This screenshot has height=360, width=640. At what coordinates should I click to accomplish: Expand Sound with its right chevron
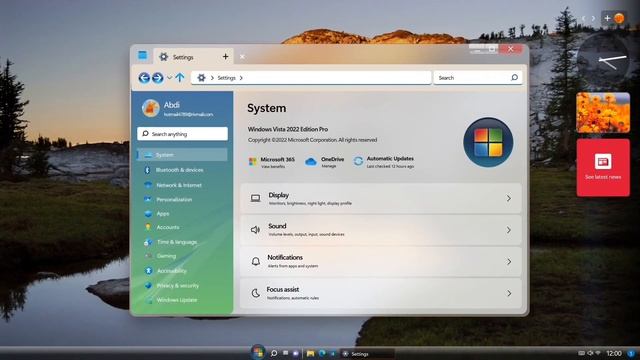tap(509, 230)
